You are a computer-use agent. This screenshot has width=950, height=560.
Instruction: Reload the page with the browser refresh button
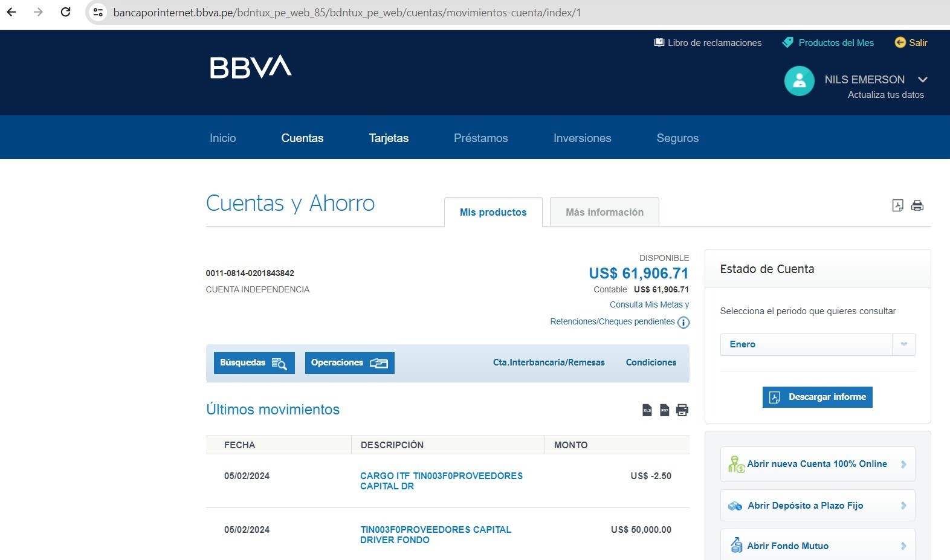coord(66,12)
